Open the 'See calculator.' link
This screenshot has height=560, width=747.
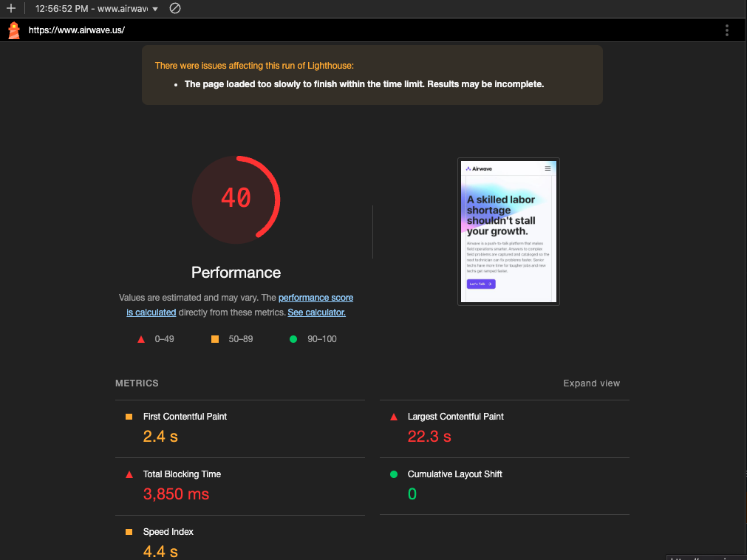[317, 313]
